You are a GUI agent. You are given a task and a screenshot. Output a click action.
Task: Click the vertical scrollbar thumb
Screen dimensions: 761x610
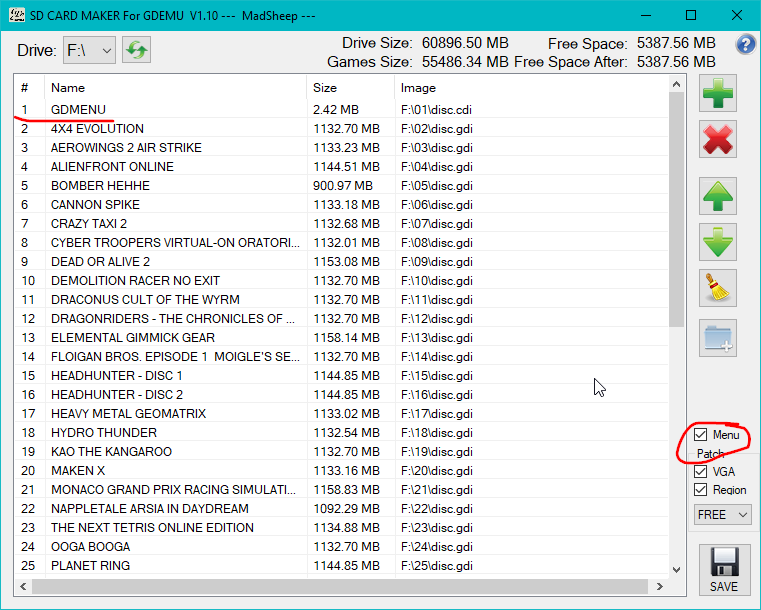[676, 210]
